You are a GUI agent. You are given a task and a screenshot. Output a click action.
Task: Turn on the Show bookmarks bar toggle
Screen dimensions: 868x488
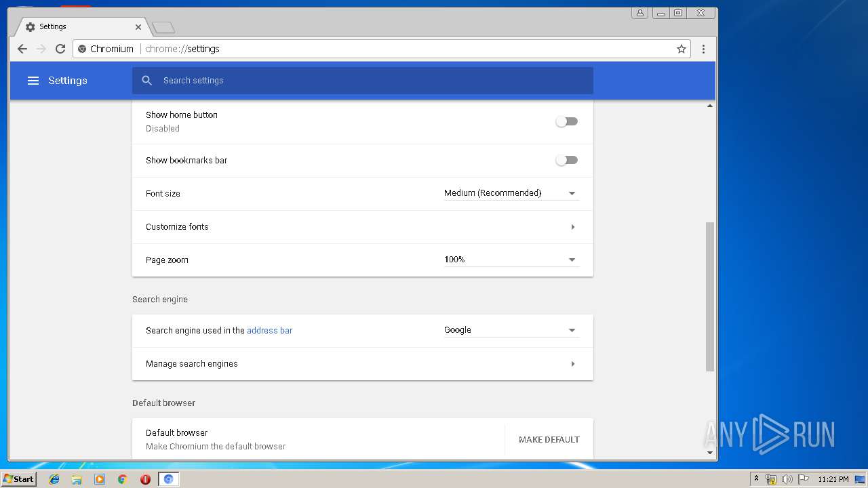566,160
